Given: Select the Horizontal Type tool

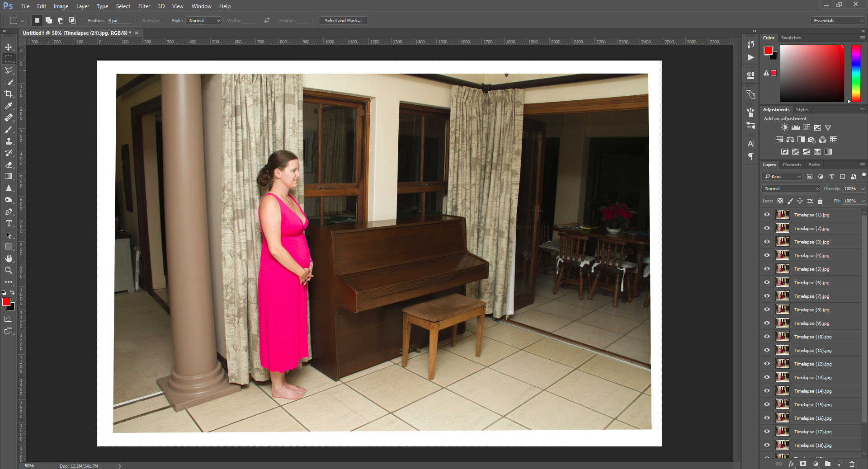Looking at the screenshot, I should point(9,223).
